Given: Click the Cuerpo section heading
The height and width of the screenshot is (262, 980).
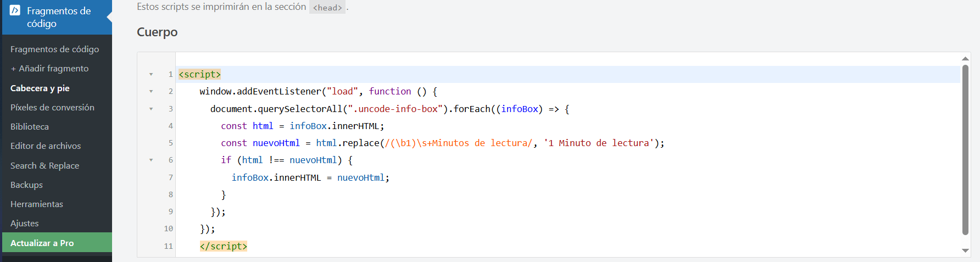Looking at the screenshot, I should (157, 32).
